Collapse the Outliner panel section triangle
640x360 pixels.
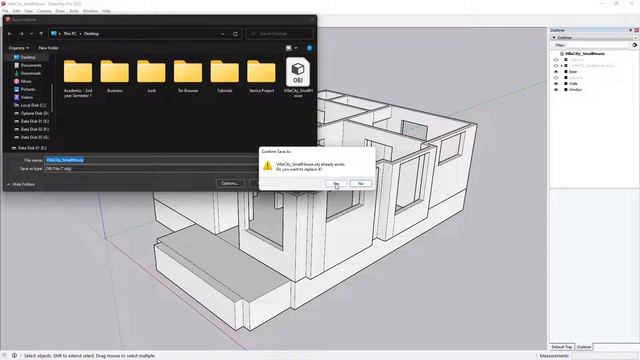click(554, 38)
